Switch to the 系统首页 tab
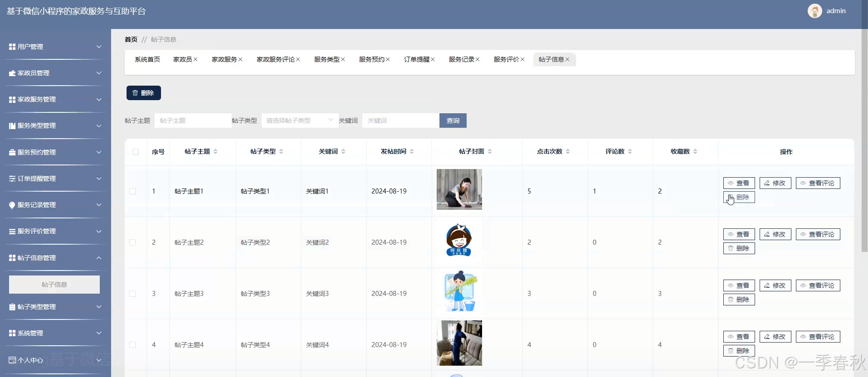The width and height of the screenshot is (868, 377). [x=147, y=59]
